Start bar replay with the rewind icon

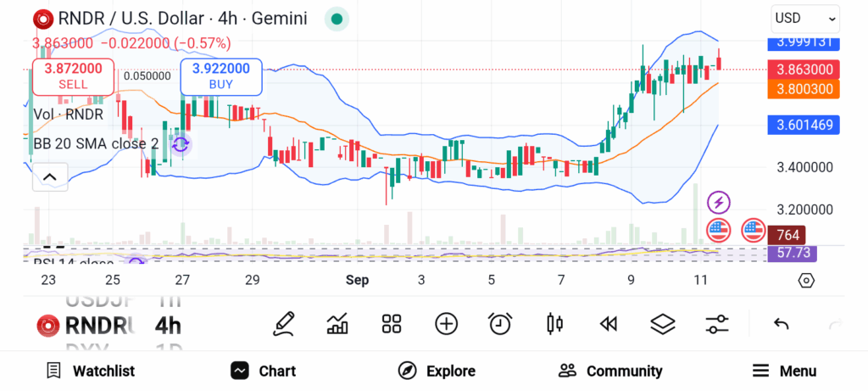click(x=608, y=323)
